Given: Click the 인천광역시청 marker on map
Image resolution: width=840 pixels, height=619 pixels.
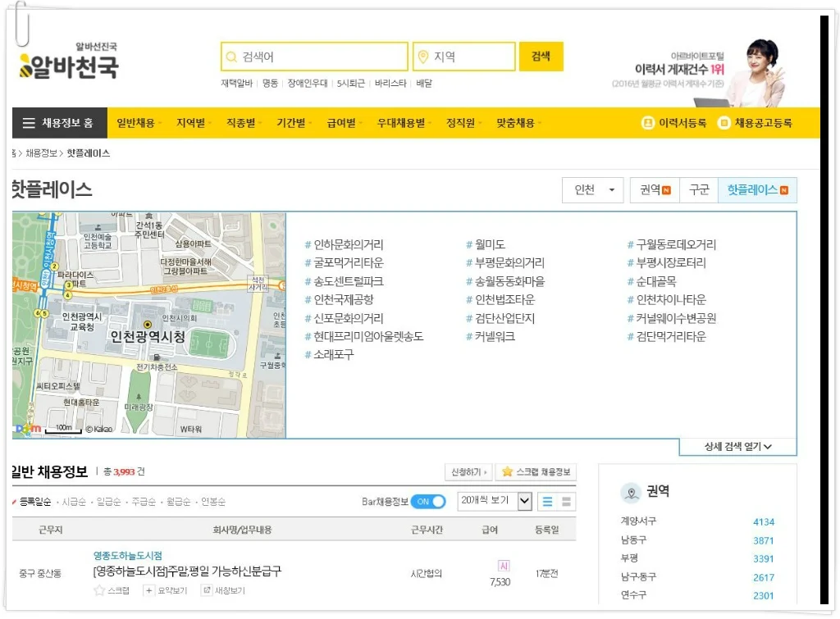Looking at the screenshot, I should (x=148, y=325).
